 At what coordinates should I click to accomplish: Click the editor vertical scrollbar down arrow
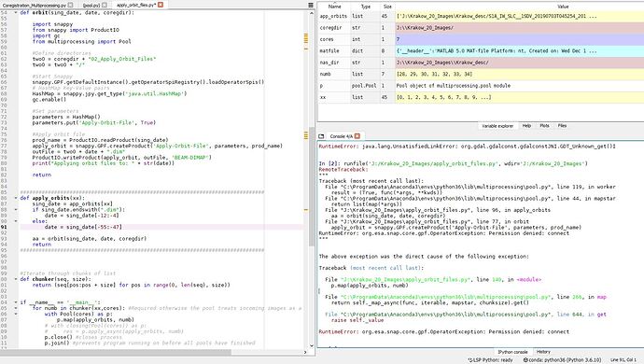[312, 345]
